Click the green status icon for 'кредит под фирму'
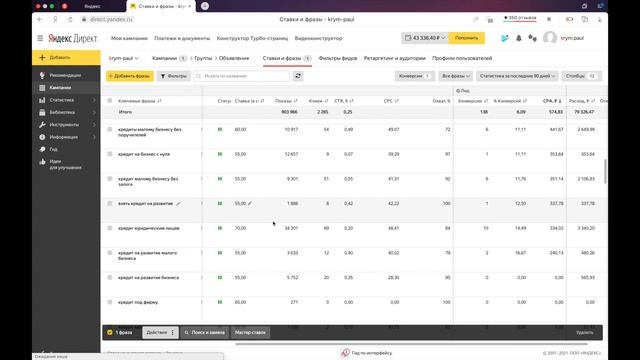The width and height of the screenshot is (640, 360). click(x=220, y=302)
